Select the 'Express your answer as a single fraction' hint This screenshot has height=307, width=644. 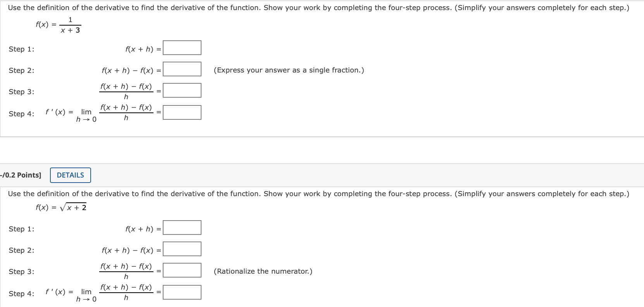coord(288,70)
